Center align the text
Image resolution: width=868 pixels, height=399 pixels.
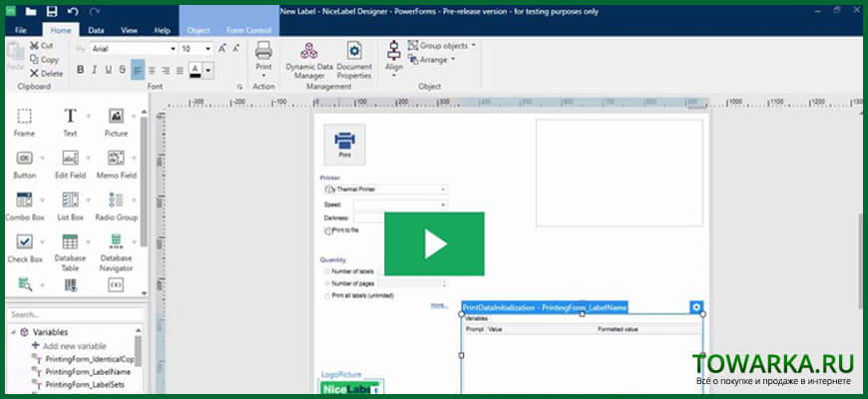151,70
